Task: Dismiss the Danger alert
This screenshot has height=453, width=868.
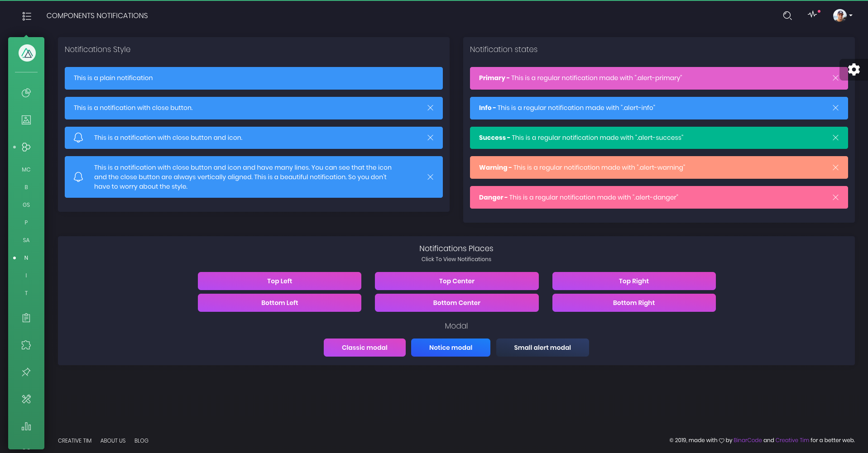Action: tap(835, 197)
